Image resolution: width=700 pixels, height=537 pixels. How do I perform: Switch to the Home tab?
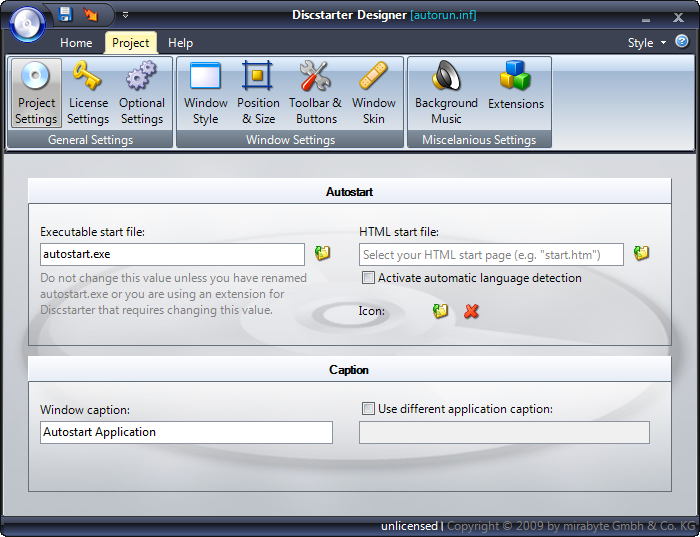[x=76, y=43]
